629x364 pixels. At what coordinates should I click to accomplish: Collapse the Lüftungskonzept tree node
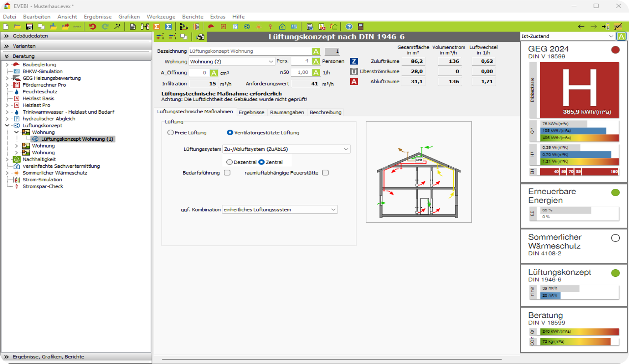point(7,125)
